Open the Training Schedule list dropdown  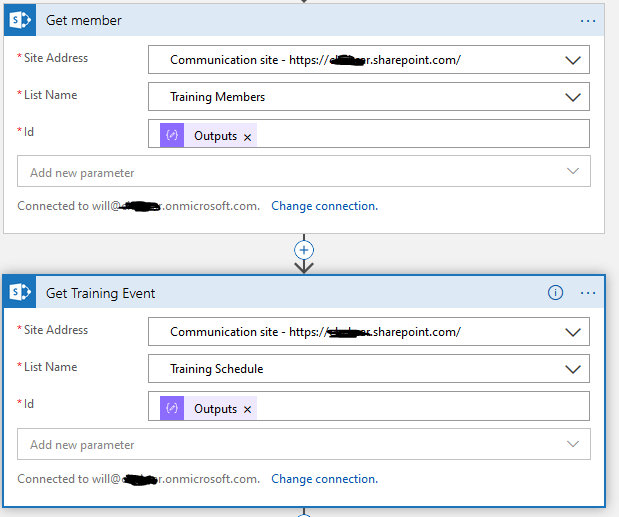pyautogui.click(x=572, y=369)
